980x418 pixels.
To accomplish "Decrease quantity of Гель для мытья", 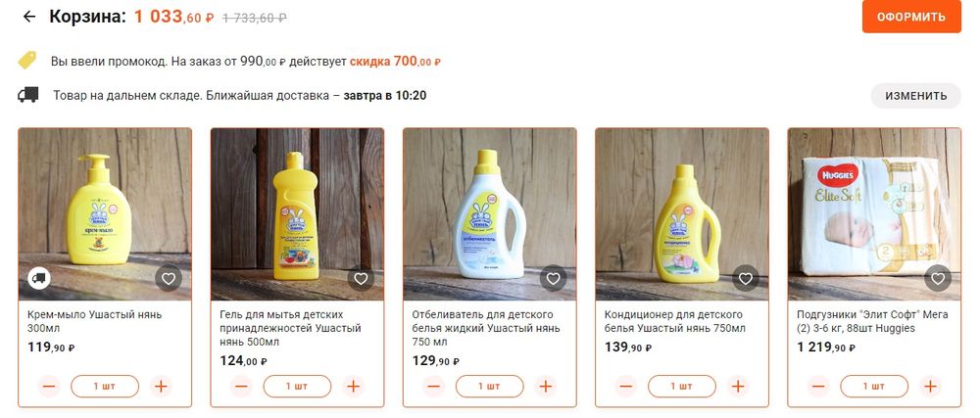I will tap(241, 387).
